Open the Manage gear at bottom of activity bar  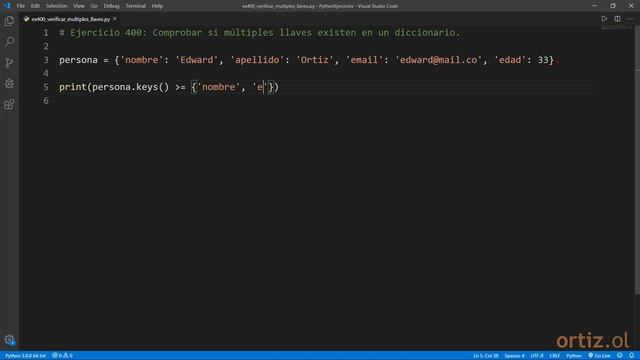tap(9, 340)
